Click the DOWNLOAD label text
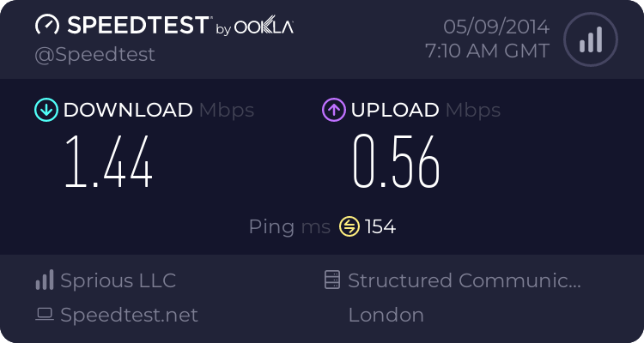The width and height of the screenshot is (644, 343). [x=128, y=110]
